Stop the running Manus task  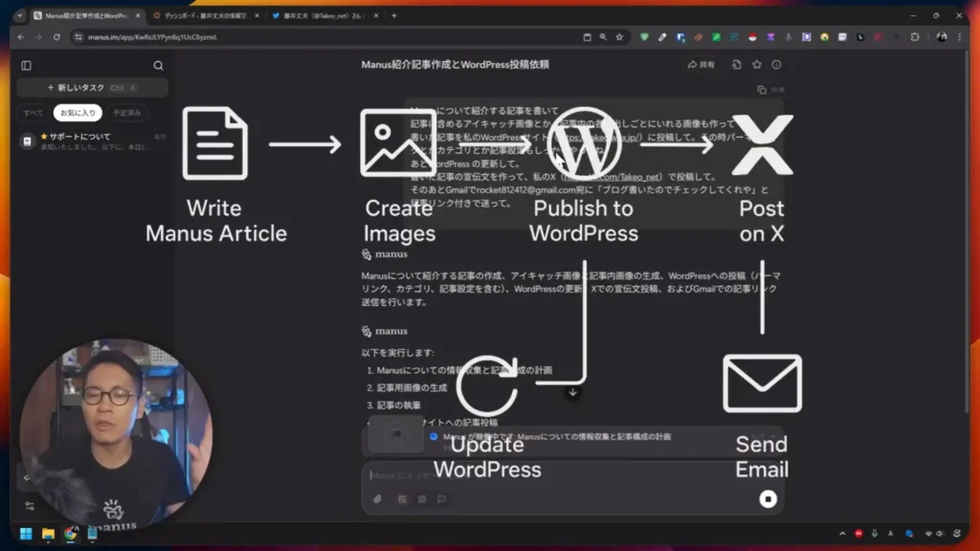[768, 498]
